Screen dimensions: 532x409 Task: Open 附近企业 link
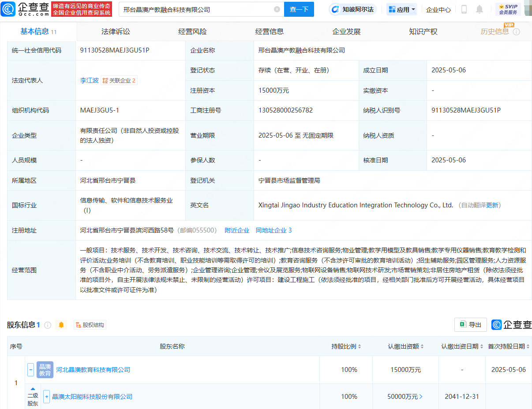coord(237,230)
